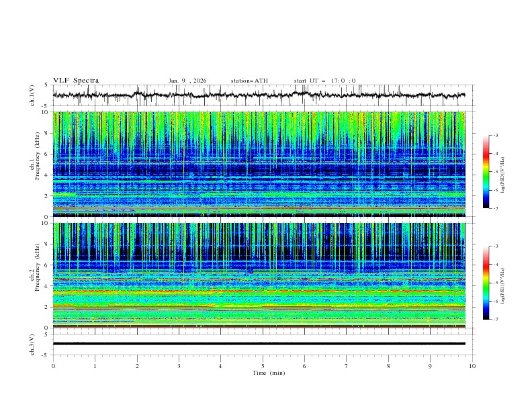Click the "VLF Spectra" plot title
The height and width of the screenshot is (411, 532).
(76, 81)
